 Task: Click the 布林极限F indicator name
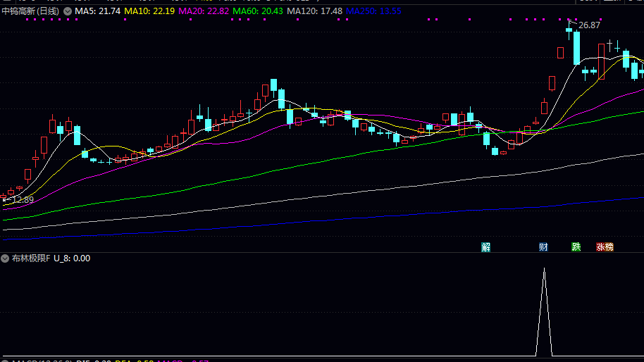click(x=30, y=258)
